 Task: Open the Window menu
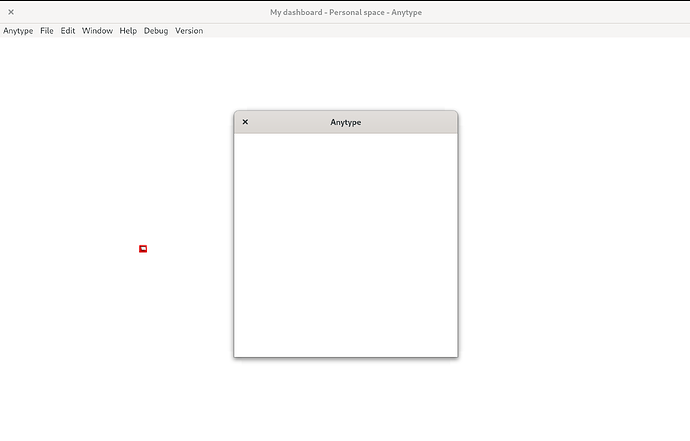[97, 31]
